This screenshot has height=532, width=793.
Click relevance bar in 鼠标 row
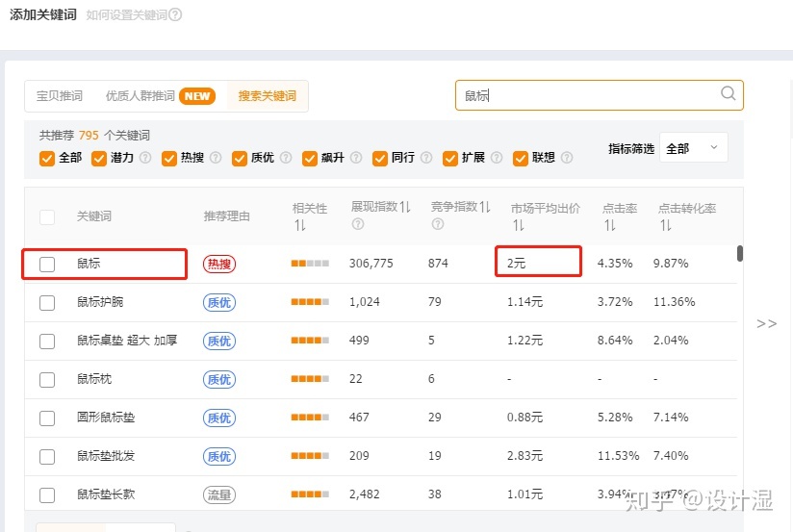pos(310,263)
